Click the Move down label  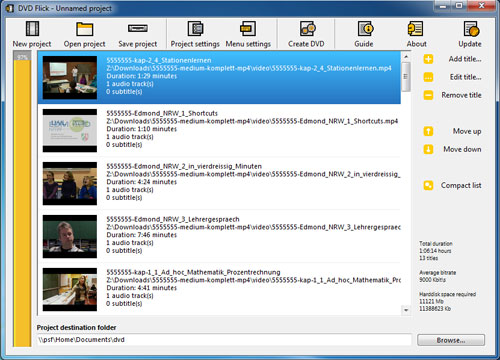pyautogui.click(x=462, y=149)
